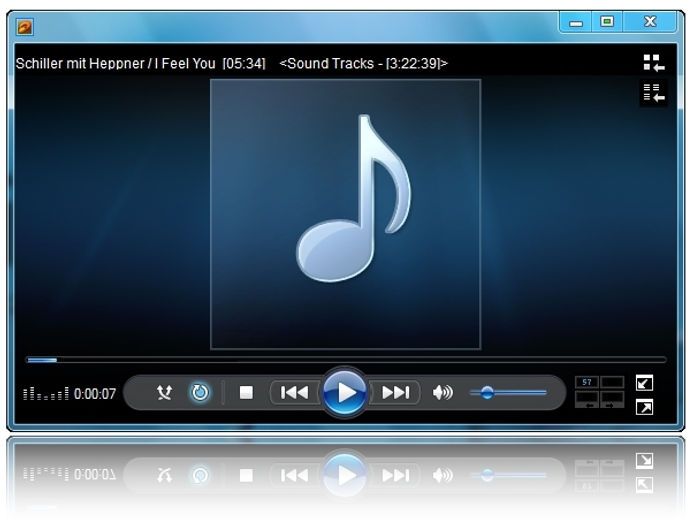
Task: Stop playback with the square button
Action: (246, 392)
